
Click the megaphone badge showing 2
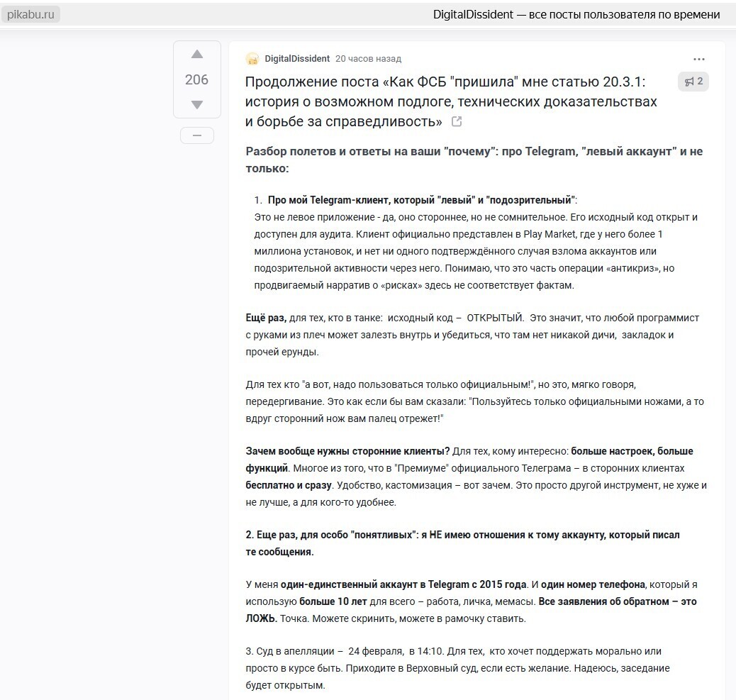click(x=693, y=82)
